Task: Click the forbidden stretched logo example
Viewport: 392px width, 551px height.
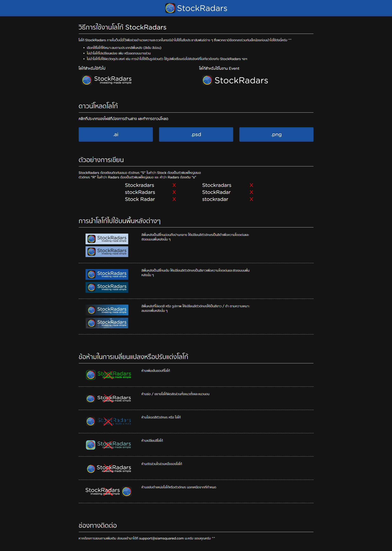Action: 109,399
